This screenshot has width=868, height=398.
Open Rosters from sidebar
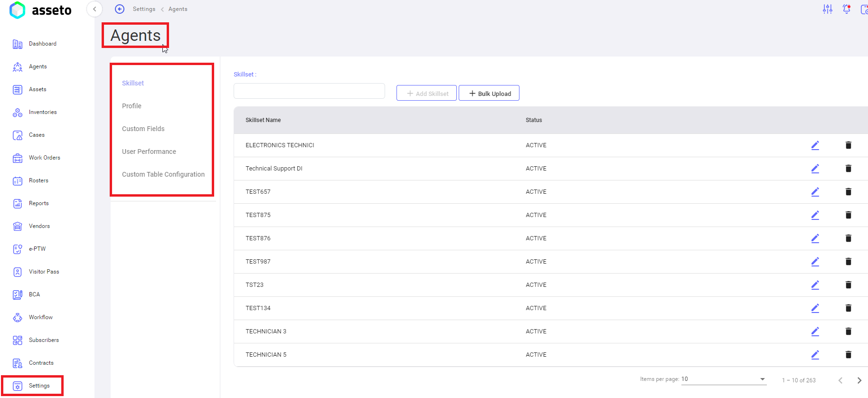(x=38, y=180)
